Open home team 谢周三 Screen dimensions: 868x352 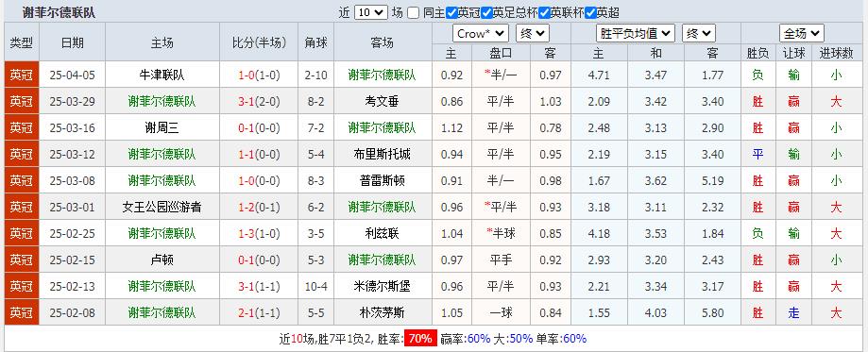tap(162, 128)
